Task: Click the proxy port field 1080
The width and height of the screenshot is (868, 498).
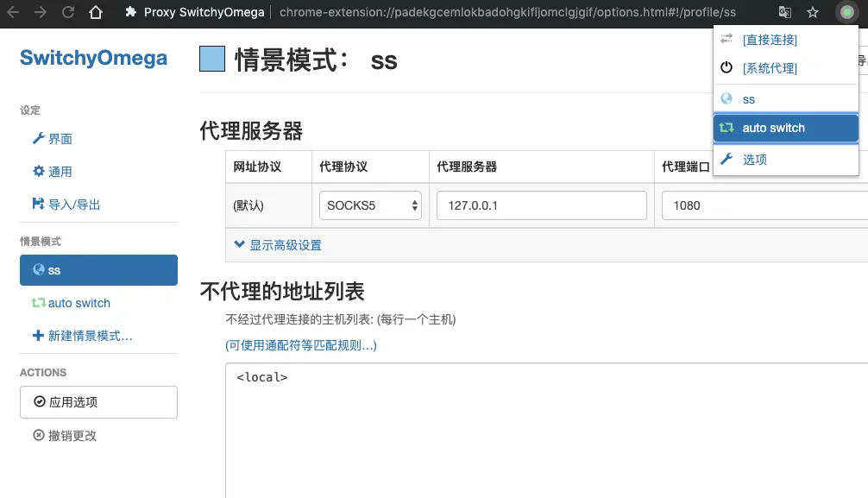Action: click(765, 205)
